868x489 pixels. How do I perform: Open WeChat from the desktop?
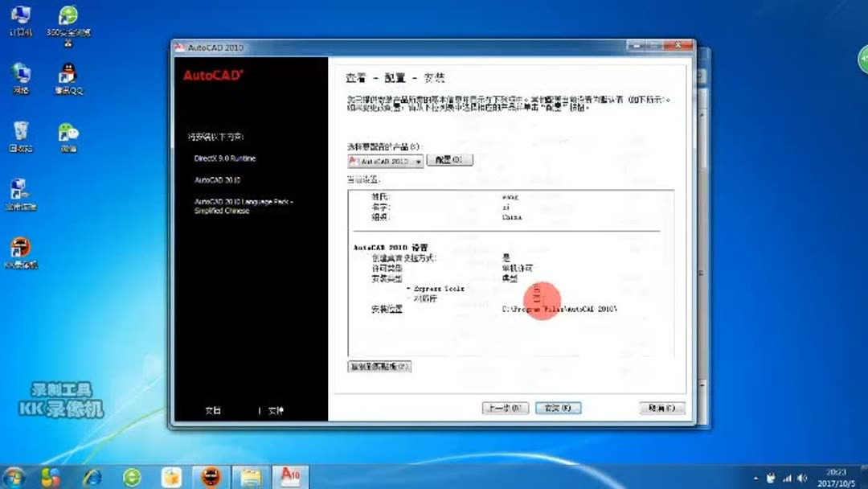[68, 133]
